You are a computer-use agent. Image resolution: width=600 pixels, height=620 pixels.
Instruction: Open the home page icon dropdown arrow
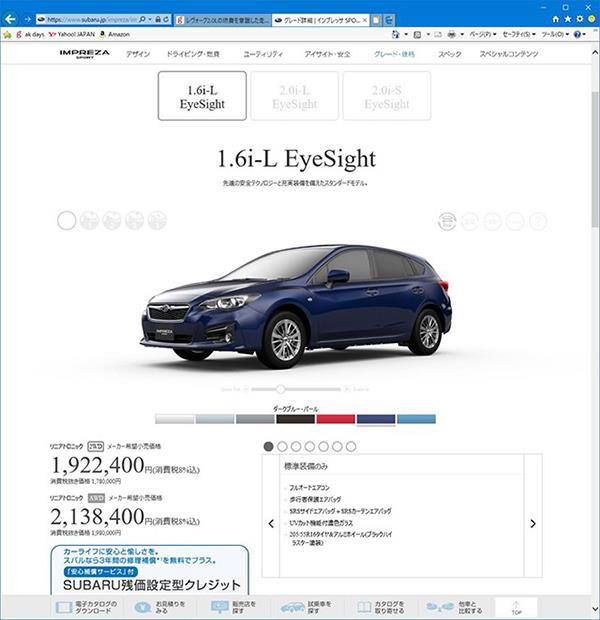pos(406,34)
